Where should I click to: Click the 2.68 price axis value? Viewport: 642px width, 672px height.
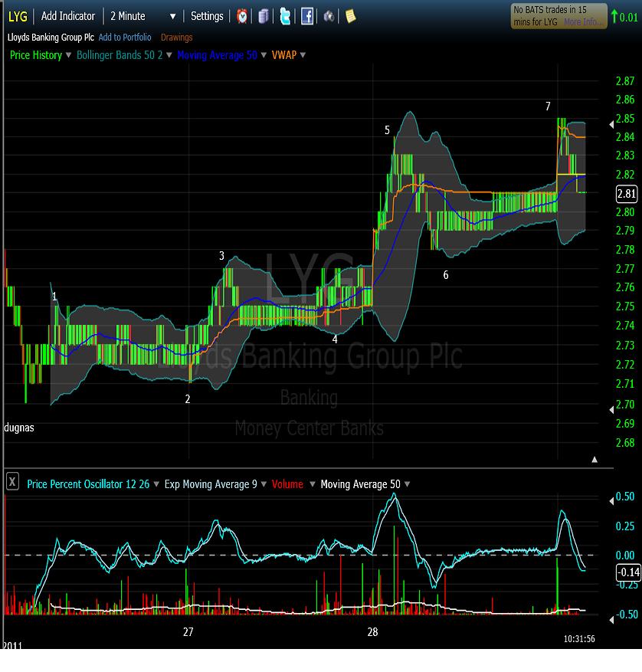625,442
